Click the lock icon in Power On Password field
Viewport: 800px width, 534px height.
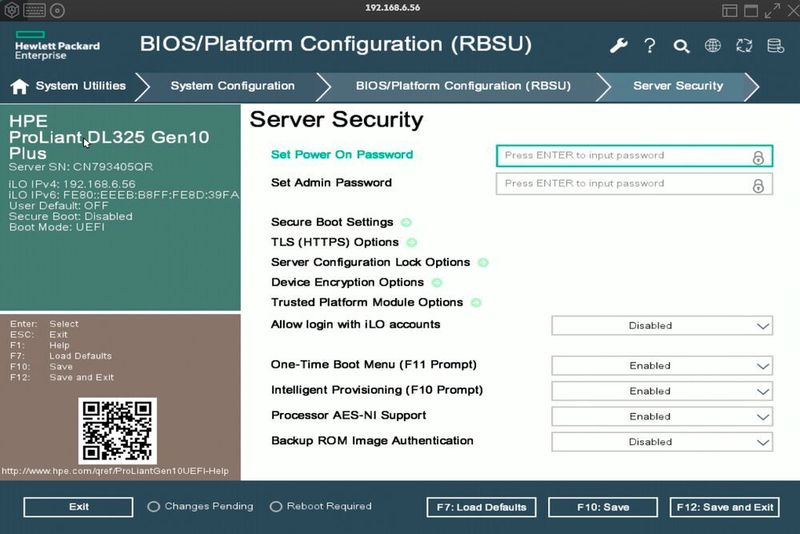point(758,157)
